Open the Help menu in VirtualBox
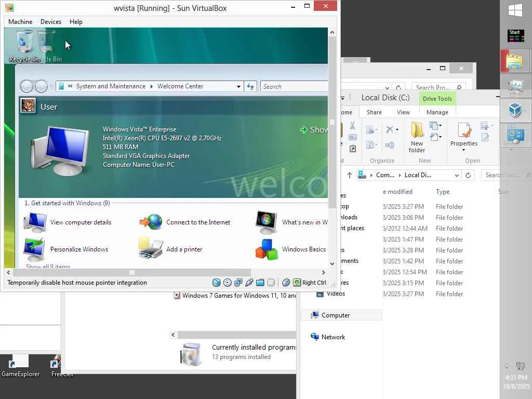The height and width of the screenshot is (399, 532). pyautogui.click(x=76, y=22)
